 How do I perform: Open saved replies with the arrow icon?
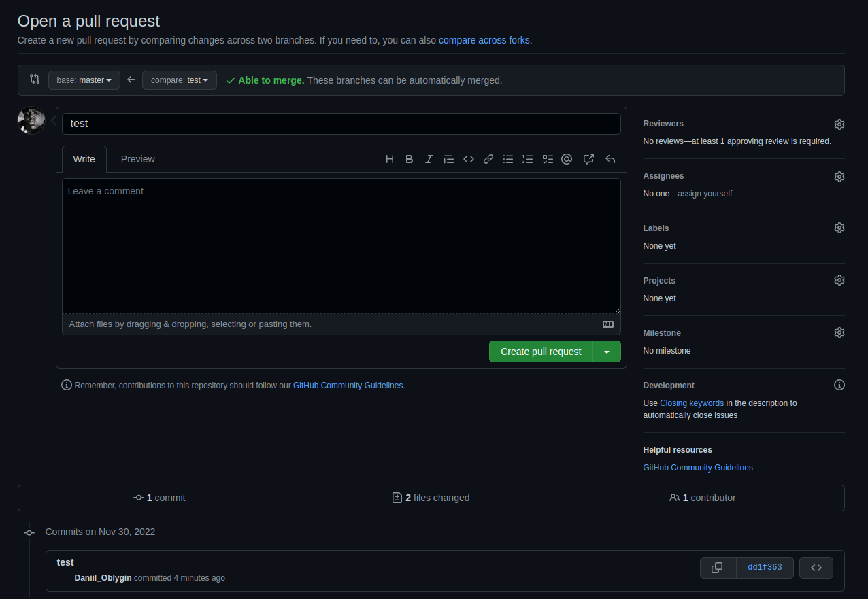[x=610, y=159]
